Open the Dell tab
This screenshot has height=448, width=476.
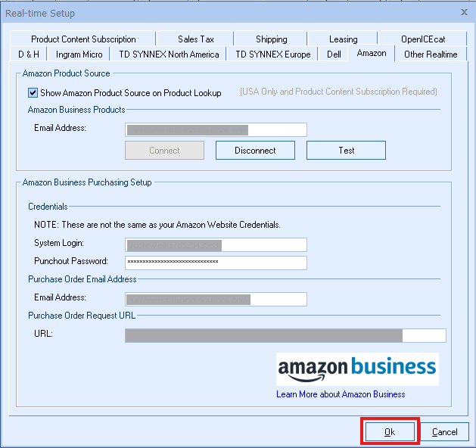(334, 54)
